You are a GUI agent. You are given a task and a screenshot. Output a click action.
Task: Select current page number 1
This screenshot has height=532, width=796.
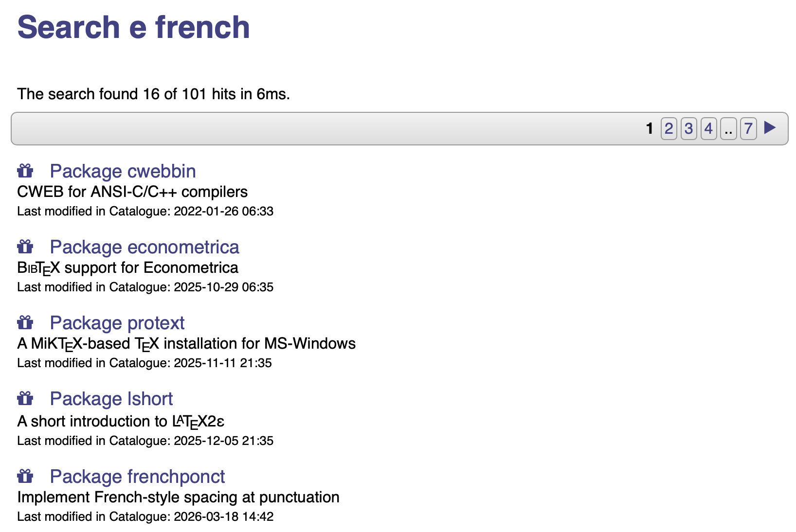click(x=650, y=128)
